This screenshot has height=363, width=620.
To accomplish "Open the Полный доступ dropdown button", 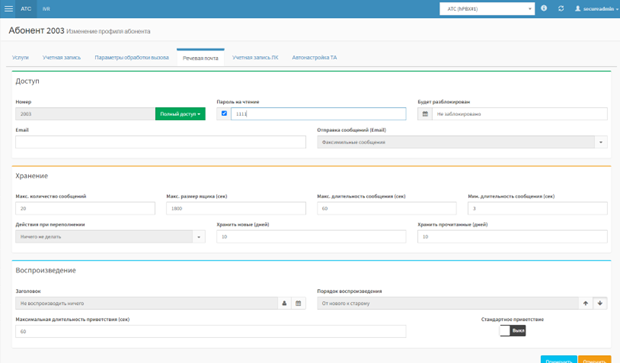I will (x=180, y=114).
